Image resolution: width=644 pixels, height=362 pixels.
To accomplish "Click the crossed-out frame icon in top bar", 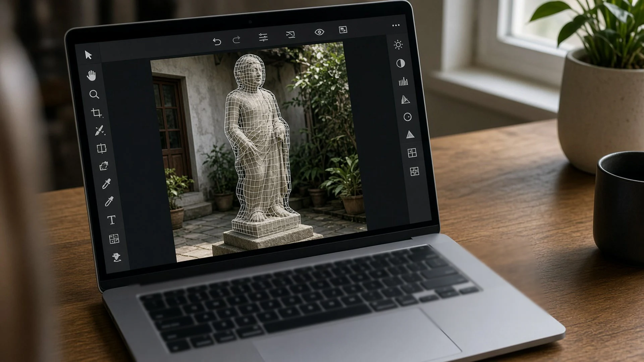I will click(x=290, y=35).
